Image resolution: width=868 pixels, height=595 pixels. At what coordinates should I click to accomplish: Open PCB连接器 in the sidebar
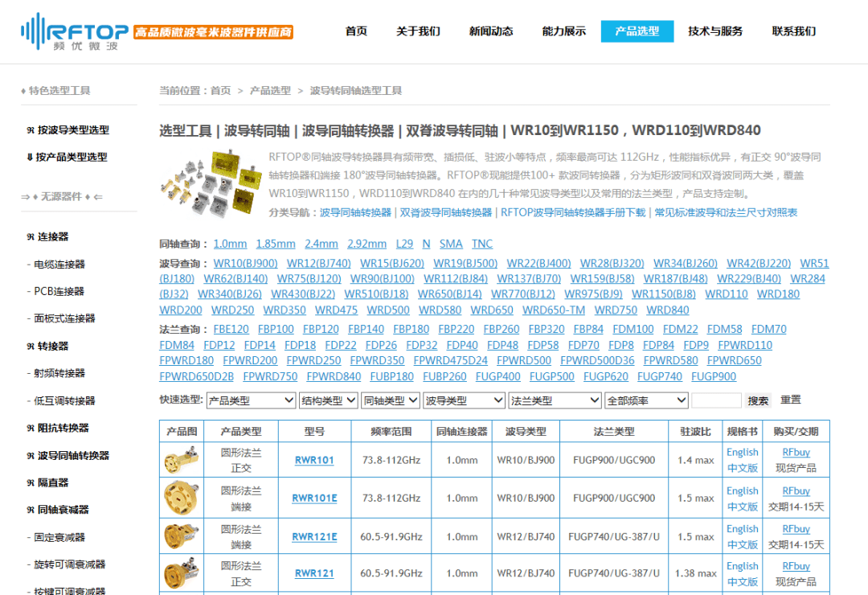point(59,291)
